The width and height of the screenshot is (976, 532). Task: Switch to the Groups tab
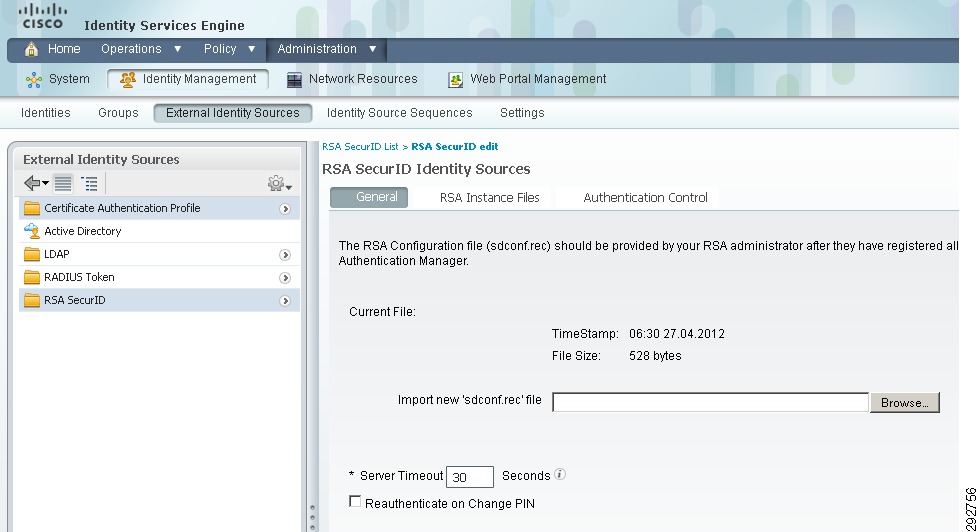coord(118,113)
